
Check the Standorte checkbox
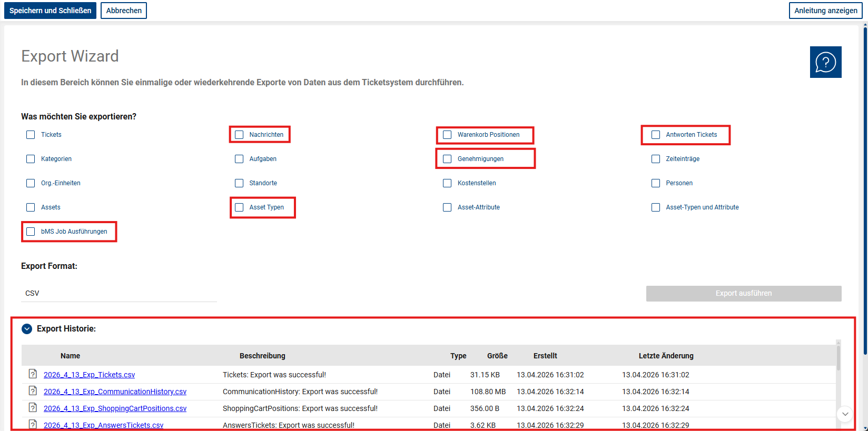point(239,183)
